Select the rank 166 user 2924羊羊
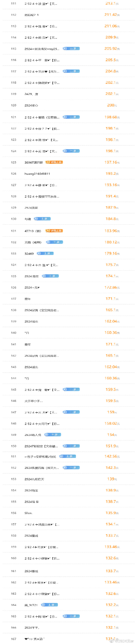 tap(32, 627)
